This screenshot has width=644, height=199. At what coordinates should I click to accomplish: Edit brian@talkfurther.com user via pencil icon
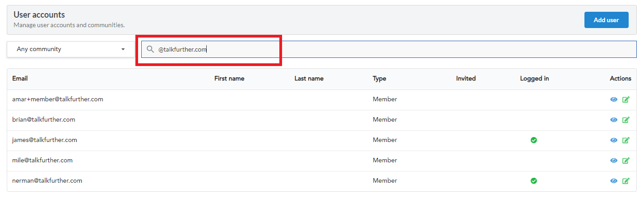(625, 120)
